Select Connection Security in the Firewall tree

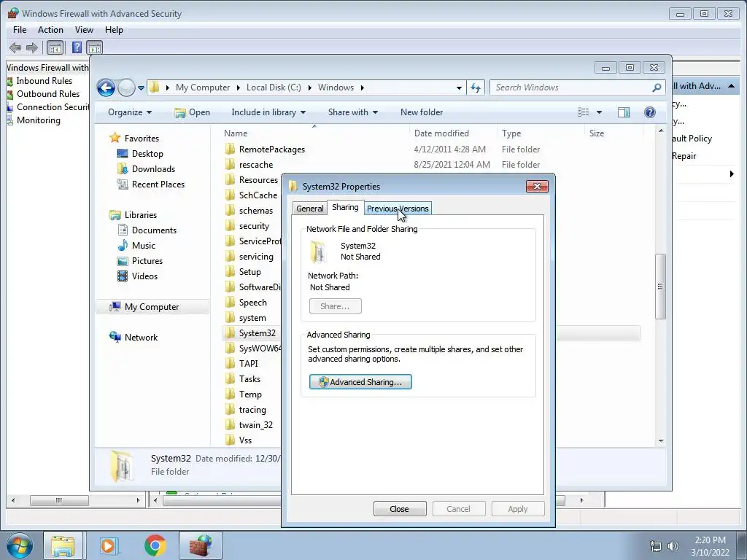pos(53,107)
